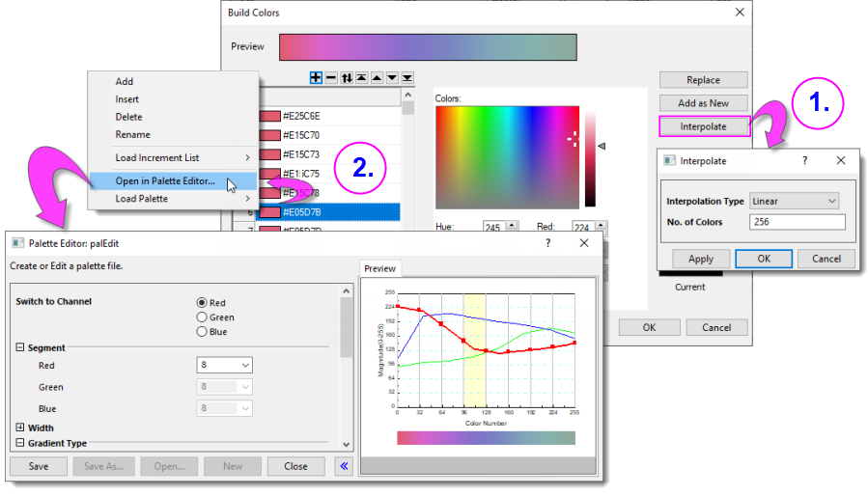Increase the Hue value with stepper arrow
This screenshot has height=496, width=868.
[x=512, y=225]
